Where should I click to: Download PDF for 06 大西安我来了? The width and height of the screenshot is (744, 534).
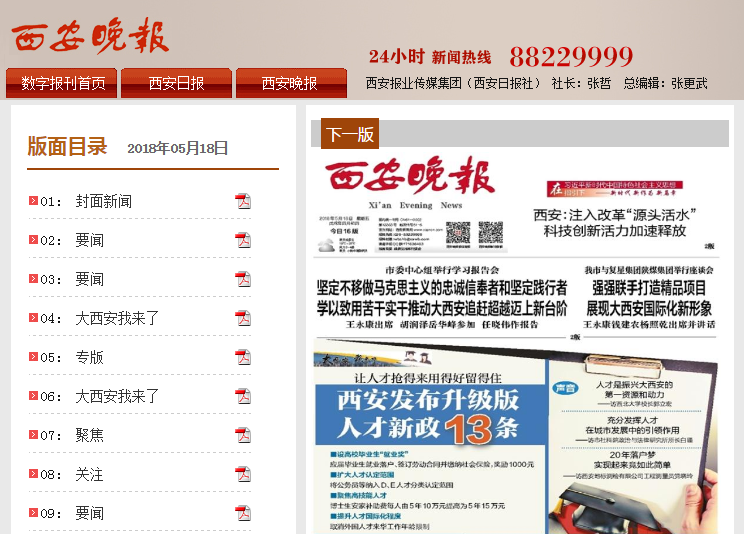(x=243, y=396)
